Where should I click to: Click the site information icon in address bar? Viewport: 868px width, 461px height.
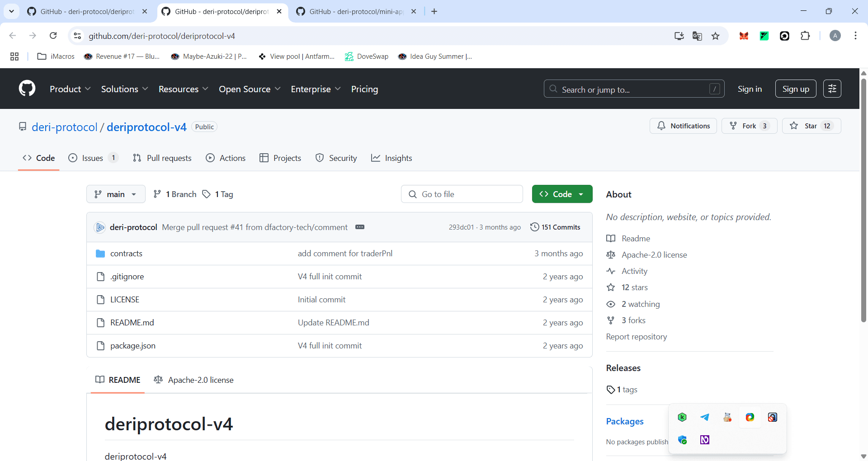(x=77, y=36)
